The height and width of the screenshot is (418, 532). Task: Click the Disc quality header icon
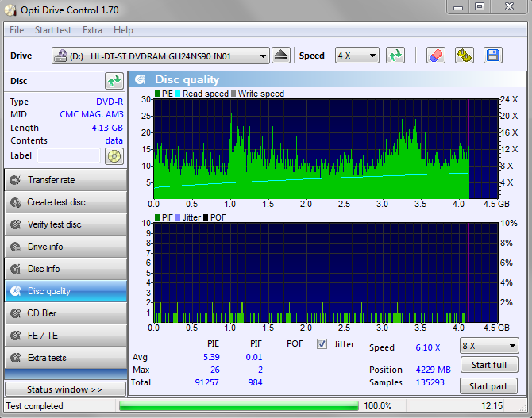pos(140,79)
